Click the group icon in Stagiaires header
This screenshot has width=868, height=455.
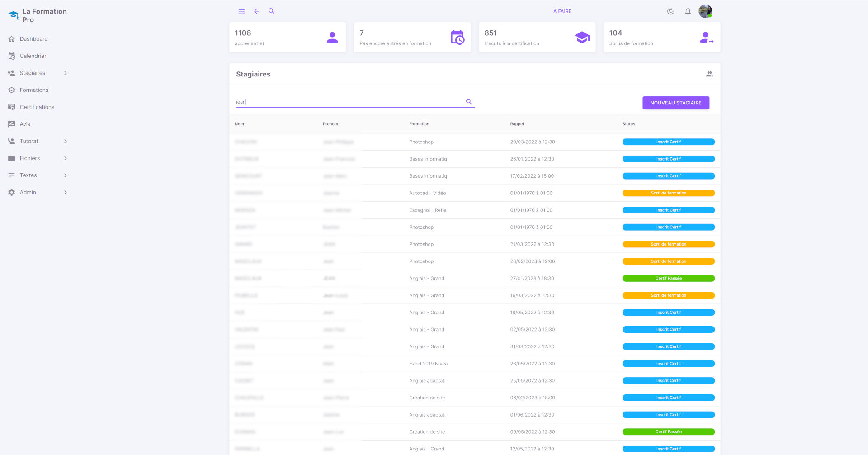pyautogui.click(x=709, y=74)
